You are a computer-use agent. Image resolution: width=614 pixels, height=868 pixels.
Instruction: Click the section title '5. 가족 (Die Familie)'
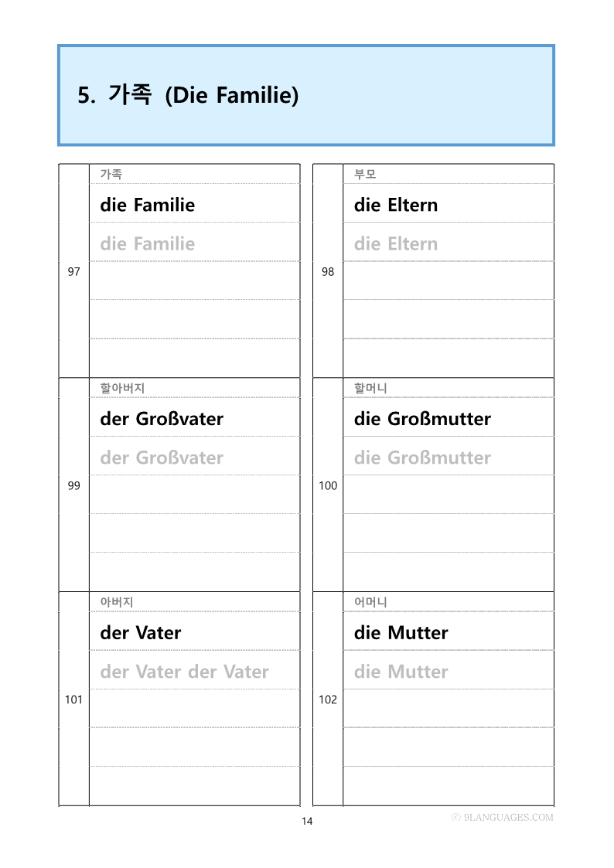coord(188,95)
